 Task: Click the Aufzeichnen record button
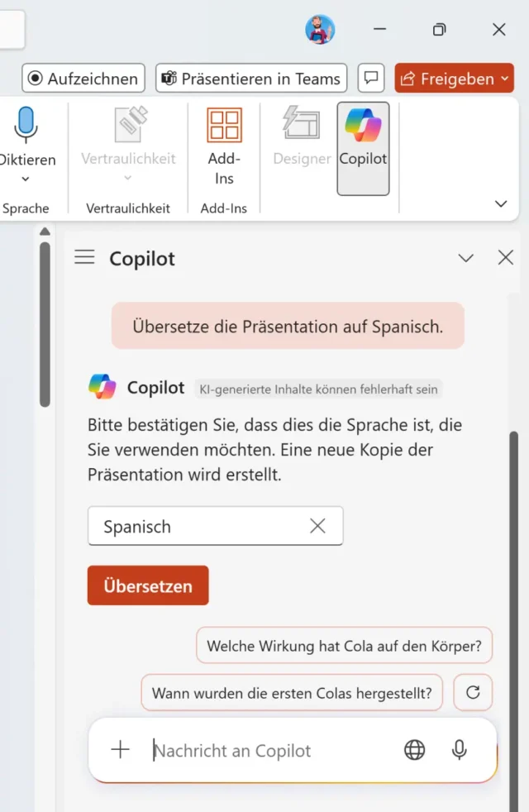point(83,79)
